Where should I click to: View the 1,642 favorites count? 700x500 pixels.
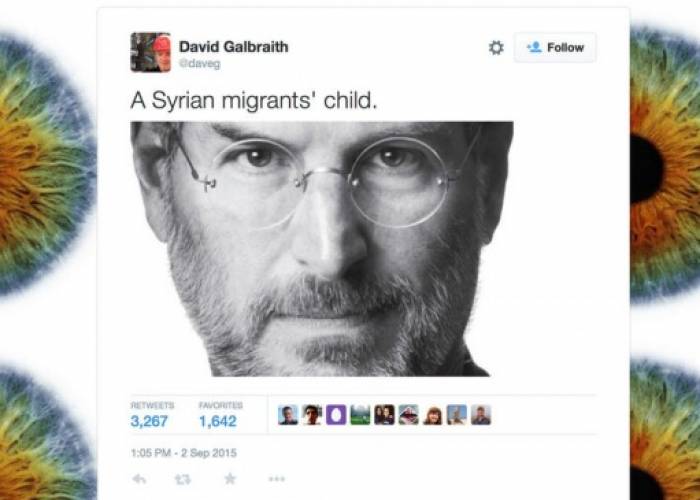[217, 421]
